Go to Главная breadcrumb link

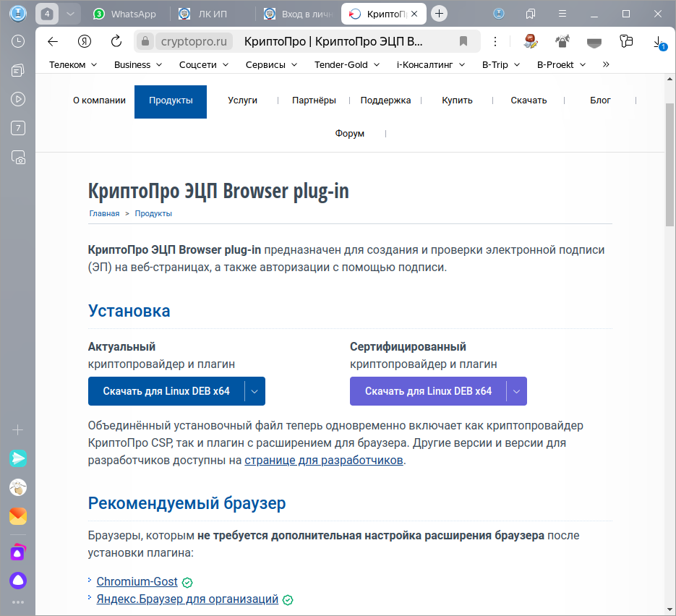point(104,213)
